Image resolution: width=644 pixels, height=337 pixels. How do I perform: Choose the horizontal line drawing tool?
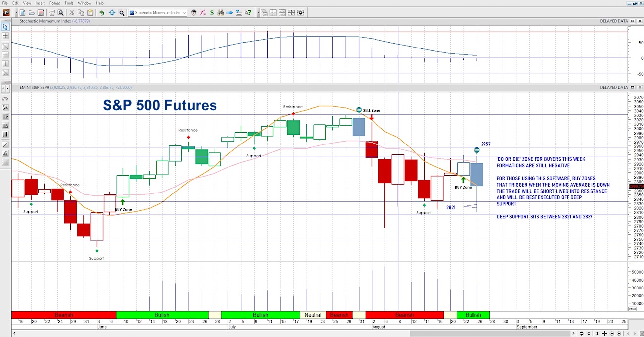coord(5,55)
